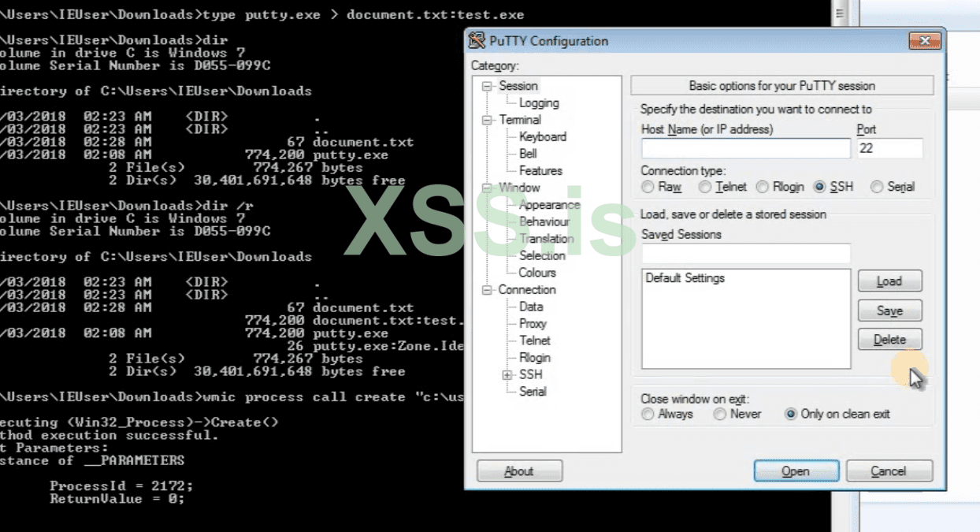Select Default Settings in saved sessions list
Viewport: 980px width, 532px height.
[x=685, y=278]
